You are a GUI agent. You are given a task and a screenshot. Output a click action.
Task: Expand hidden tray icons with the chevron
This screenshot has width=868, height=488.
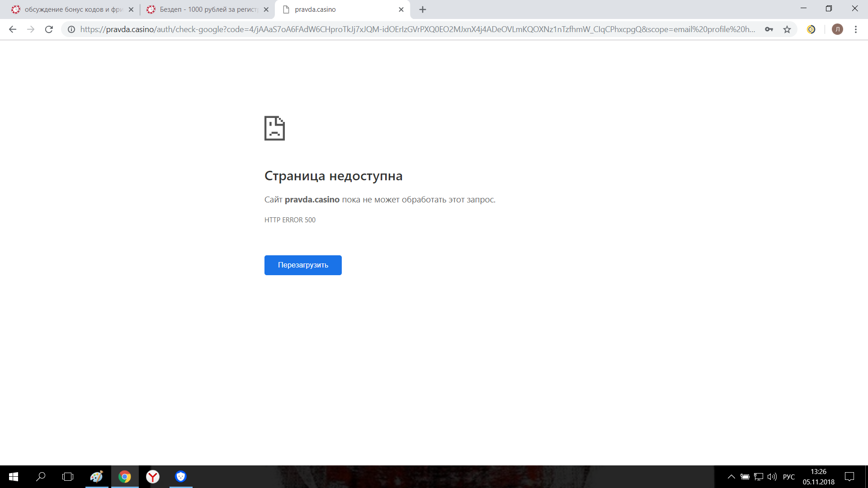click(731, 477)
